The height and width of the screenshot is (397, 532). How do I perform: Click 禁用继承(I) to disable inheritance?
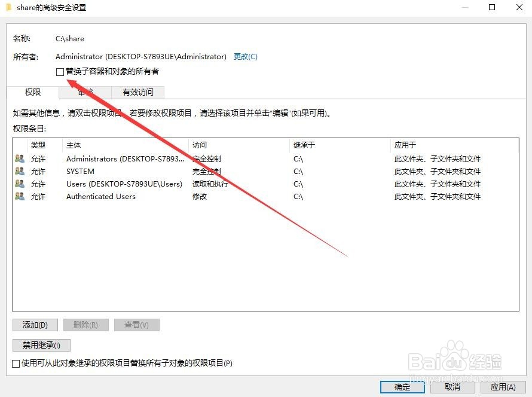41,345
